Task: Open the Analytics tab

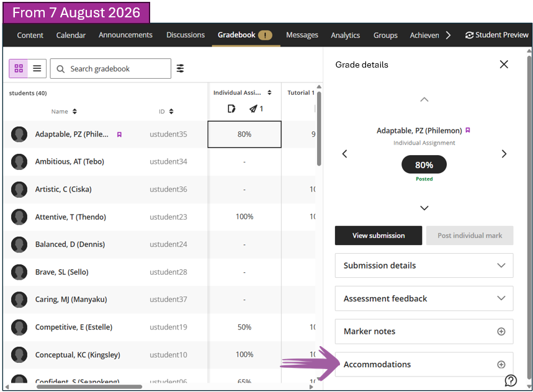Action: (346, 35)
